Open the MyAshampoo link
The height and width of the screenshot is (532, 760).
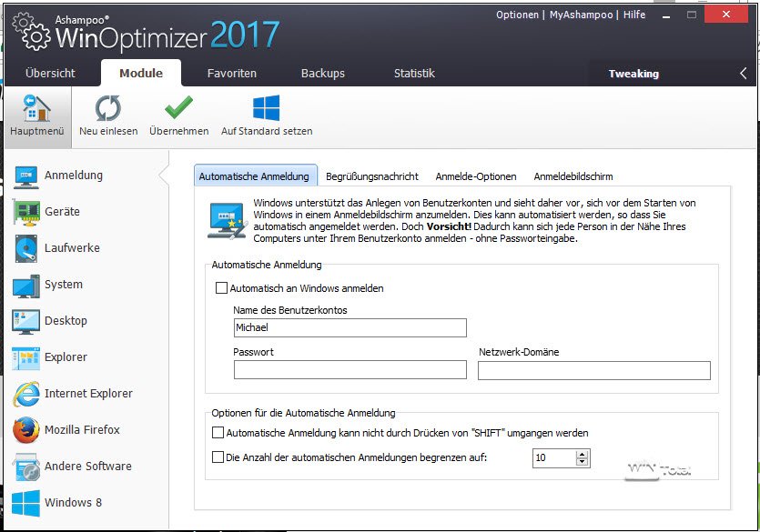click(581, 15)
